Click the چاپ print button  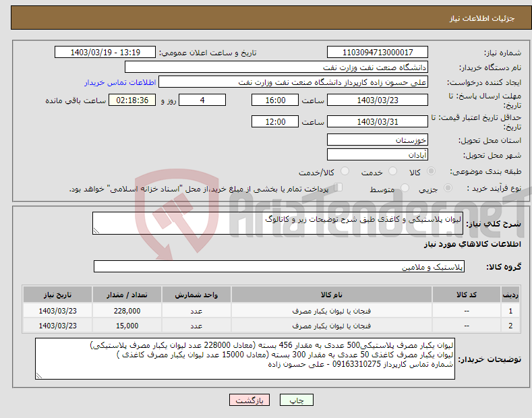[x=297, y=400]
